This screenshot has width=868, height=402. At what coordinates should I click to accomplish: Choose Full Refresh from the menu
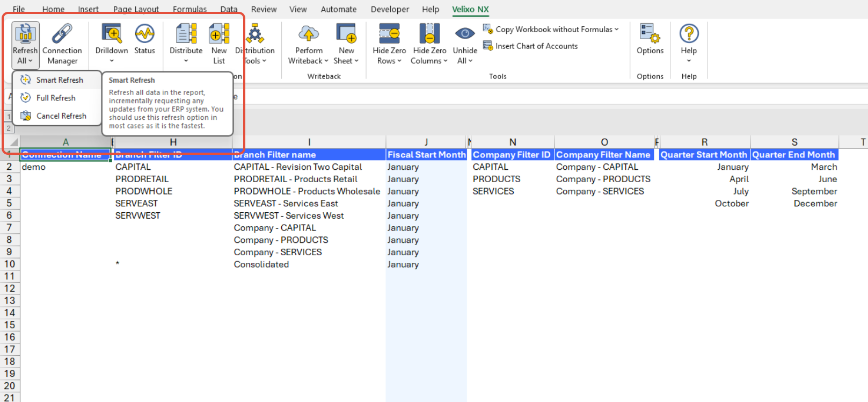click(57, 98)
